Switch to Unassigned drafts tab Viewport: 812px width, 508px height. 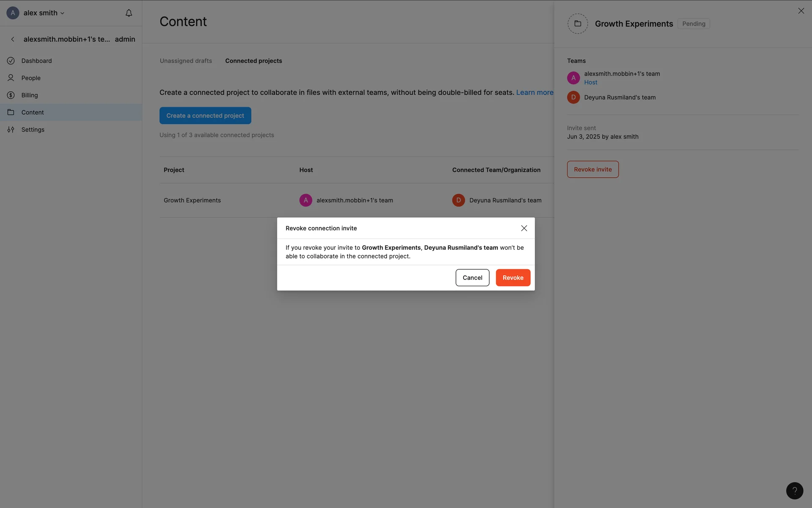click(186, 61)
